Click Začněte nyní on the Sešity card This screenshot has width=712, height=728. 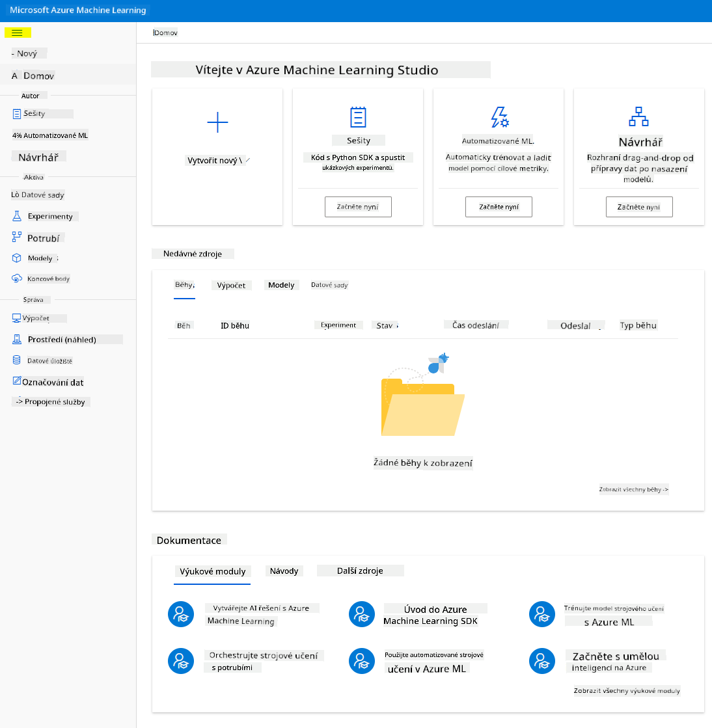[x=357, y=207]
